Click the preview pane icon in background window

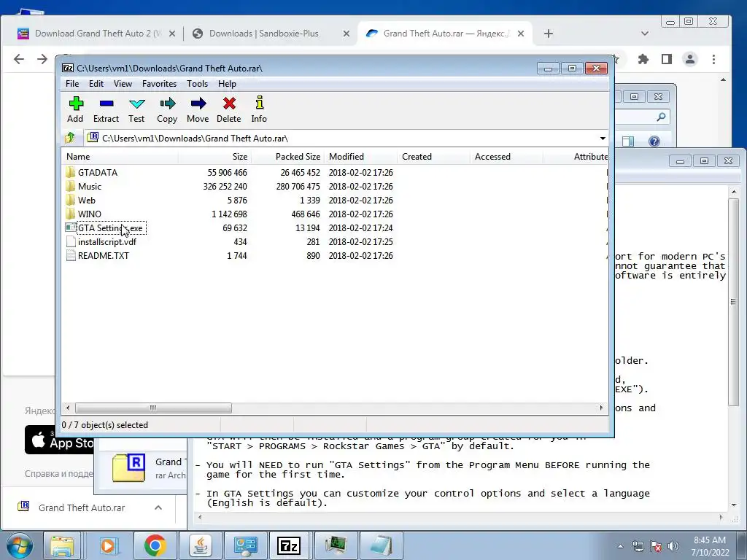[628, 141]
